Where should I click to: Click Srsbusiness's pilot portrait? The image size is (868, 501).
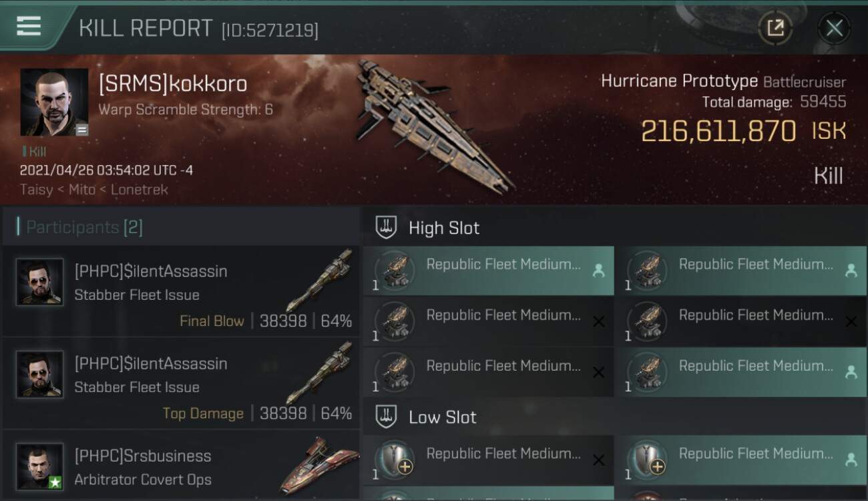click(40, 466)
